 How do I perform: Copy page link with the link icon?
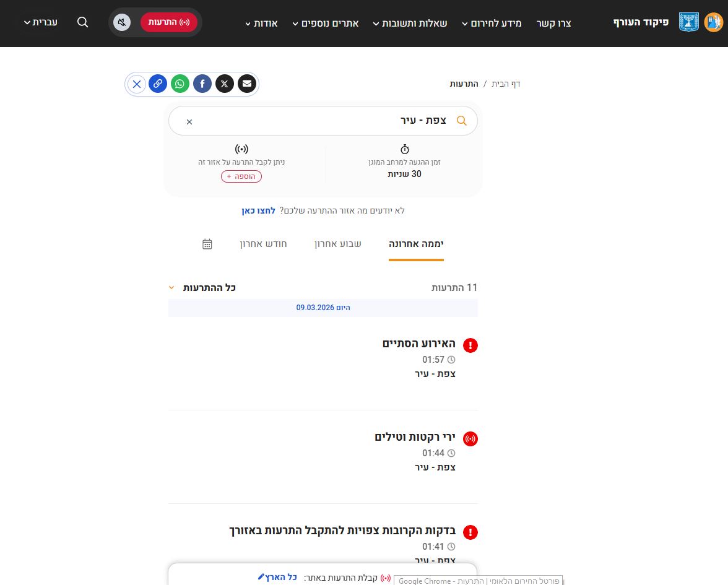(158, 84)
